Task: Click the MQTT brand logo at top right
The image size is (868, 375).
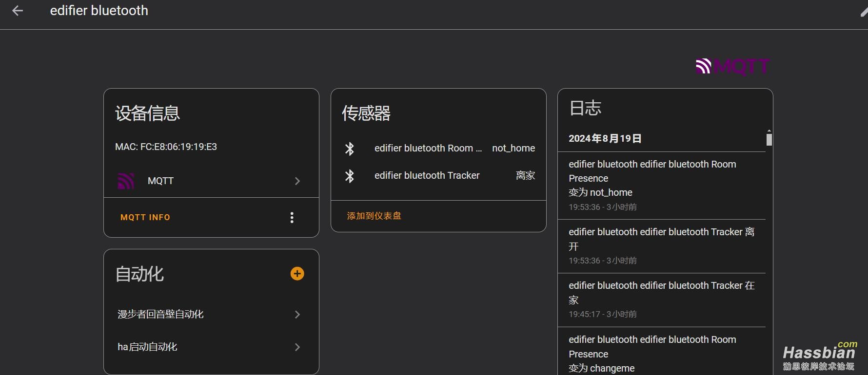Action: [x=732, y=66]
